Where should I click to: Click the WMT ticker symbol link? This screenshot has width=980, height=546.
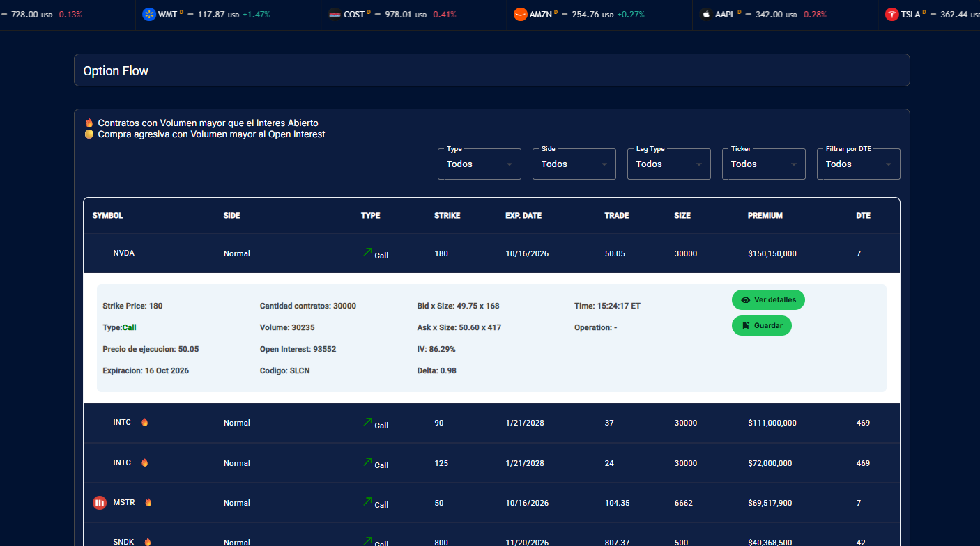pyautogui.click(x=167, y=14)
